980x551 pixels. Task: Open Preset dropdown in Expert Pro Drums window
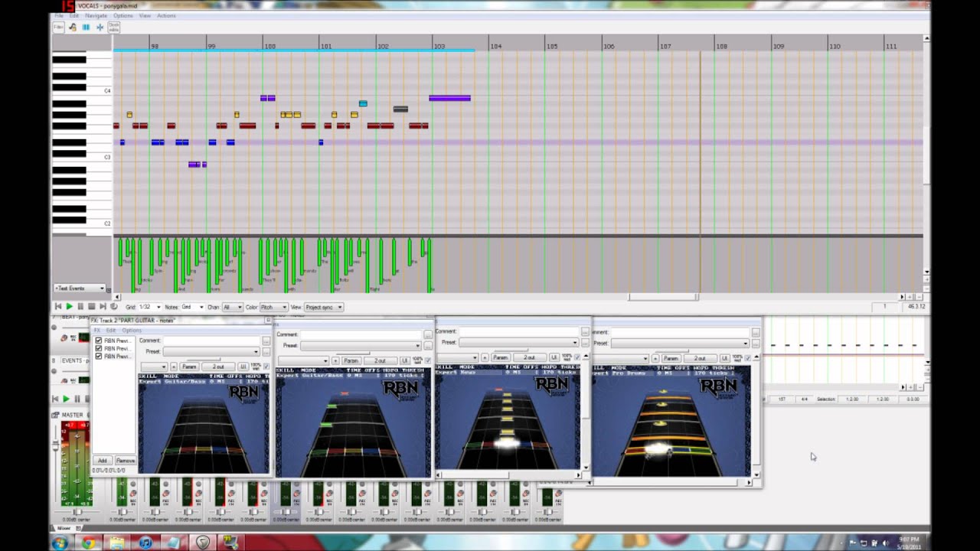click(680, 343)
